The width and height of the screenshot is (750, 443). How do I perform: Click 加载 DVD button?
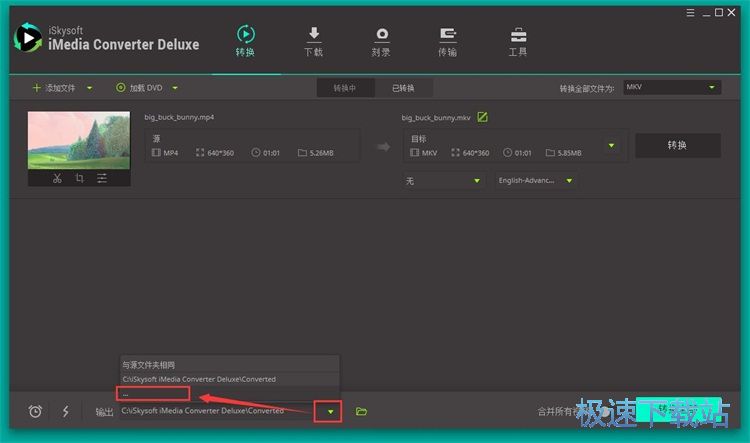(139, 88)
